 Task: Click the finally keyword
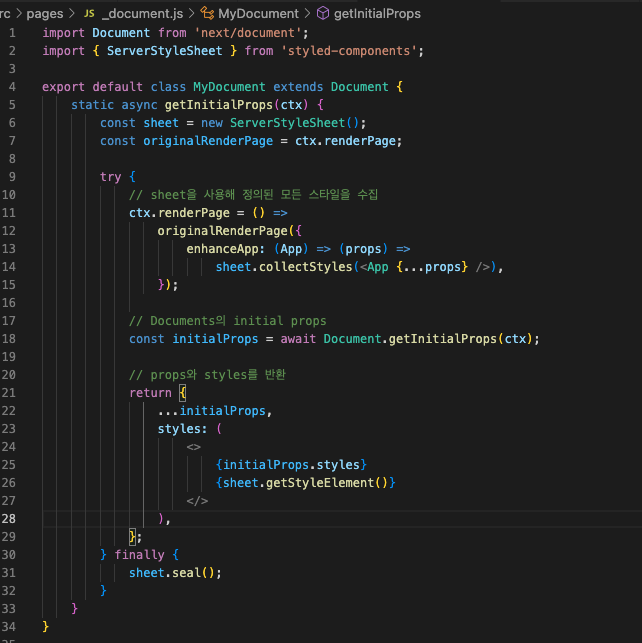pyautogui.click(x=139, y=555)
